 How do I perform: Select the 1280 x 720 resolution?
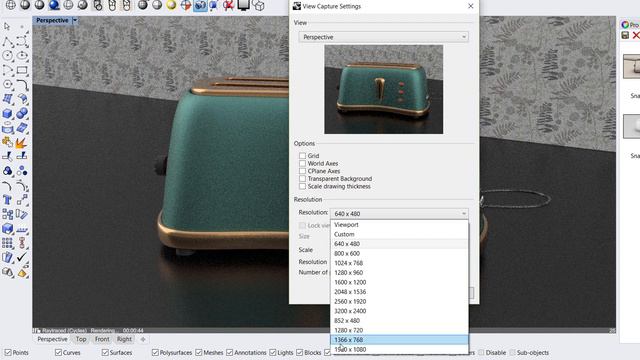(x=399, y=330)
